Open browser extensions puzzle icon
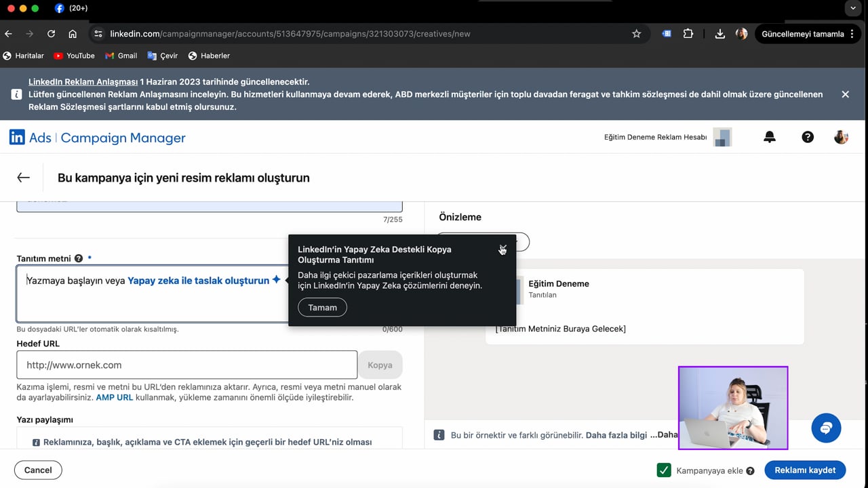Viewport: 868px width, 488px height. (x=688, y=34)
